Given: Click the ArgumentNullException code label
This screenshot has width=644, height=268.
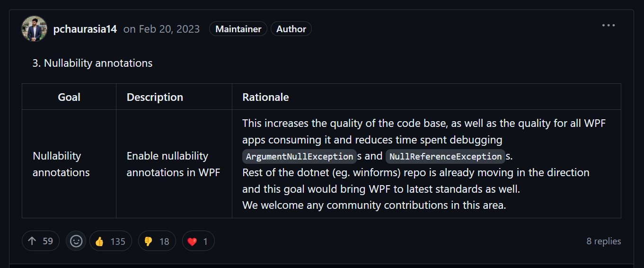Looking at the screenshot, I should 300,156.
